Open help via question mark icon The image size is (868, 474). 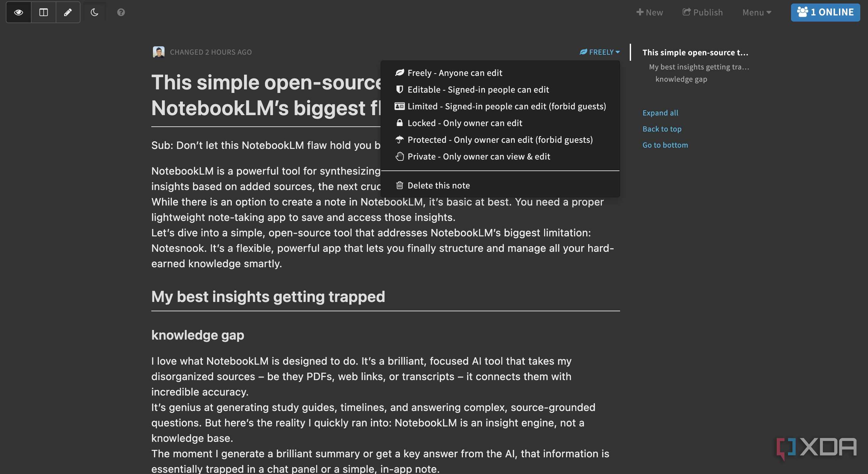(121, 13)
